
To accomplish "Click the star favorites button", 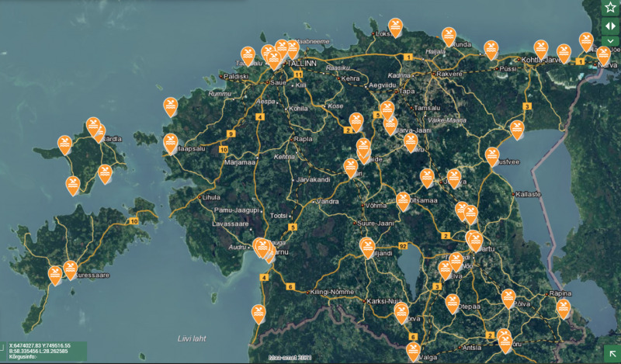I will [610, 8].
